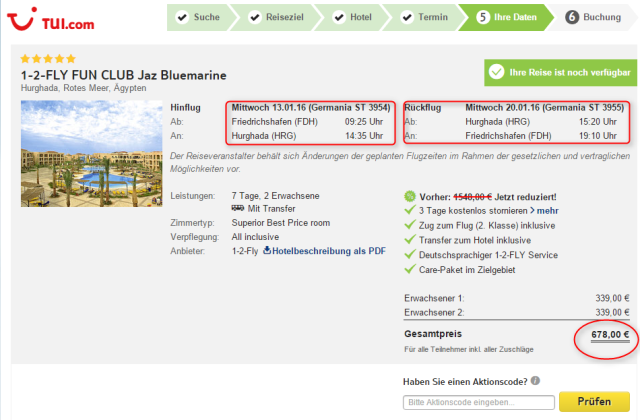Click the Superior Best Price room text
This screenshot has height=420, width=640.
[x=281, y=223]
